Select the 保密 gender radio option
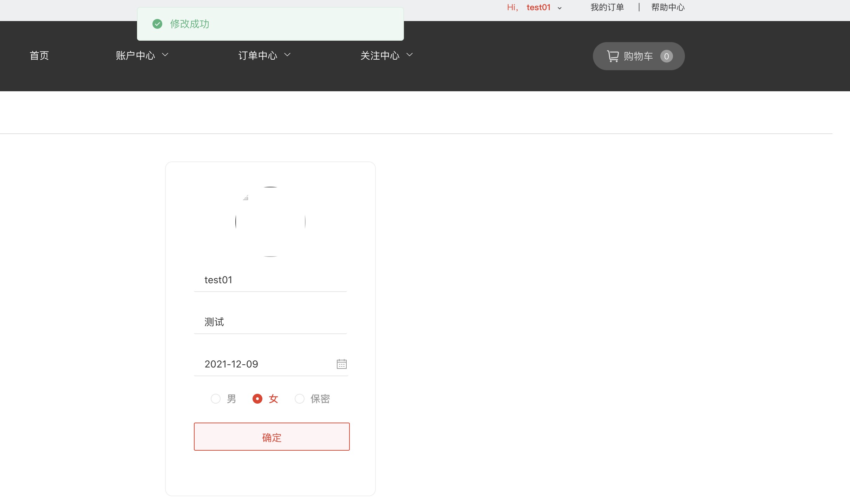Viewport: 850px width, 504px height. click(300, 399)
